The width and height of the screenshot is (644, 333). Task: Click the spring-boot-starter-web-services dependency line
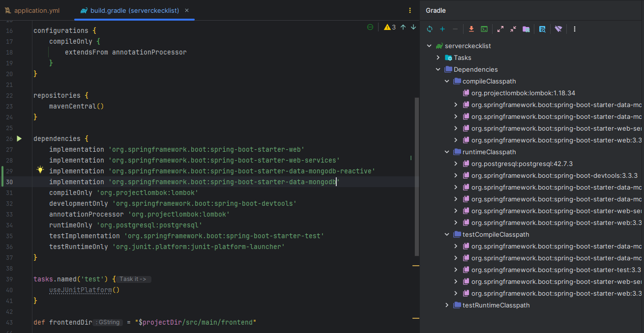[195, 160]
